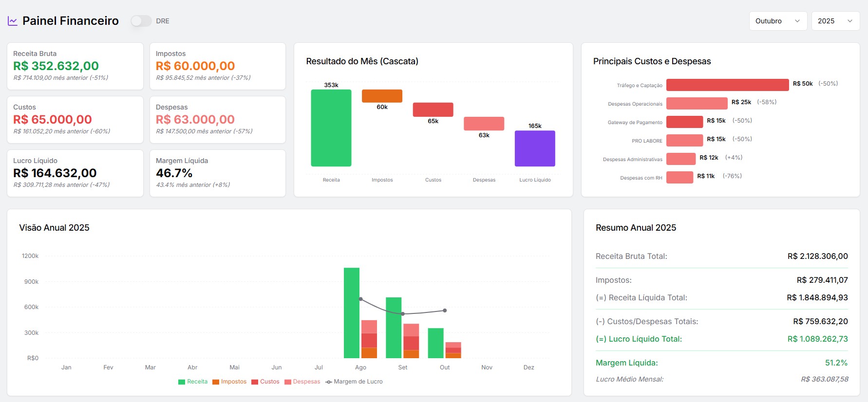Screen dimensions: 868x402
Task: Click the Visão Anual 2025 heading
Action: click(55, 228)
